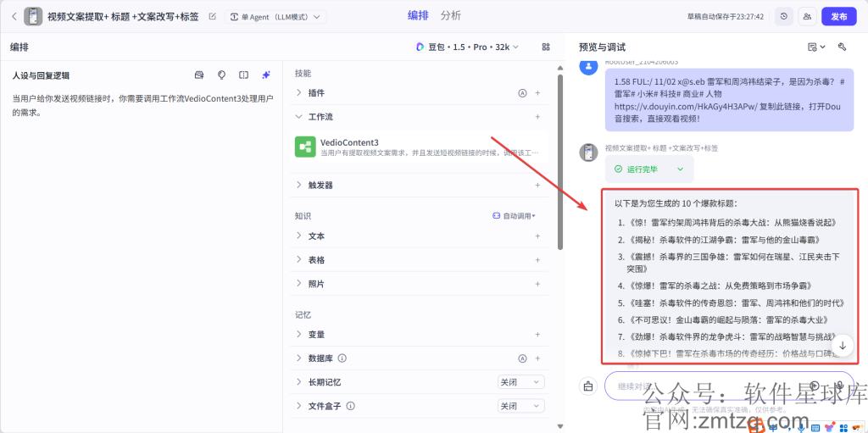Screen dimensions: 868x433
Task: Click the info icon beside 文件盒子
Action: coord(350,407)
